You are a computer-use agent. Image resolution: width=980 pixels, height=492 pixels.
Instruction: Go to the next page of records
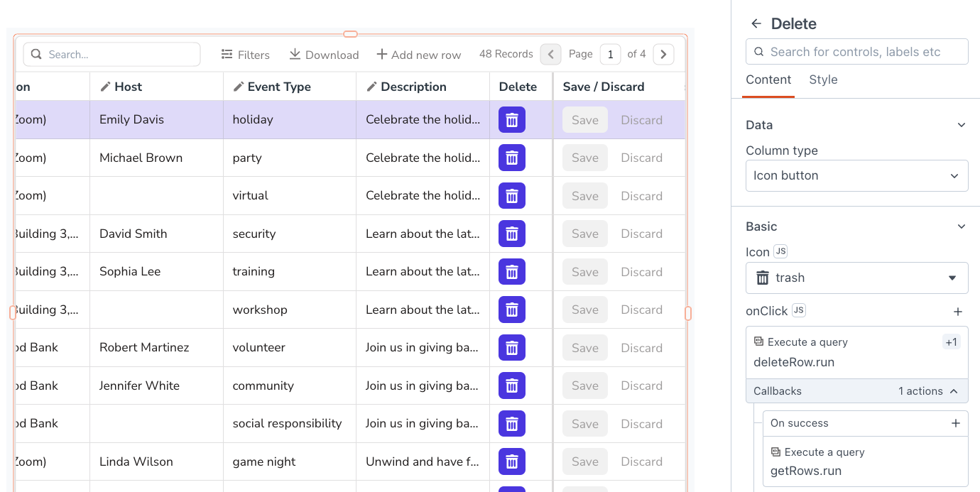pos(663,54)
